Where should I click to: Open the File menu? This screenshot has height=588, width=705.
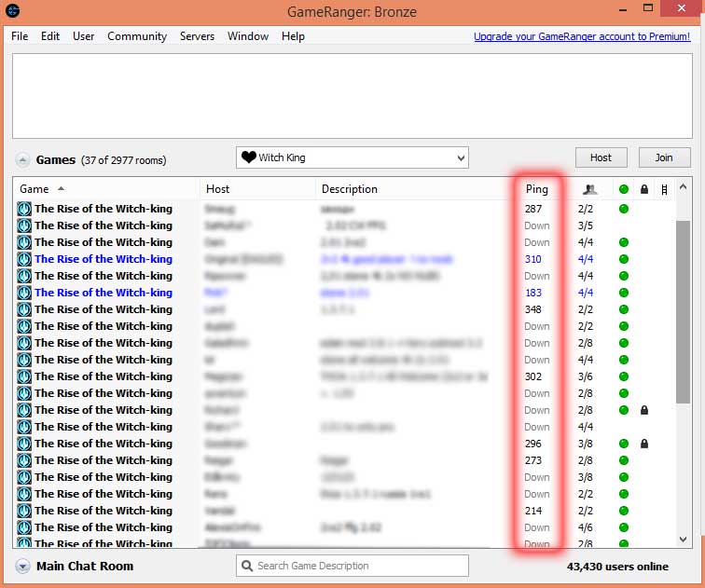click(20, 36)
